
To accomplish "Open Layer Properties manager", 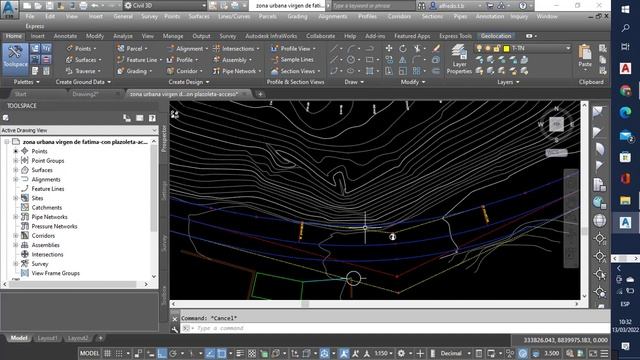I will (x=459, y=59).
